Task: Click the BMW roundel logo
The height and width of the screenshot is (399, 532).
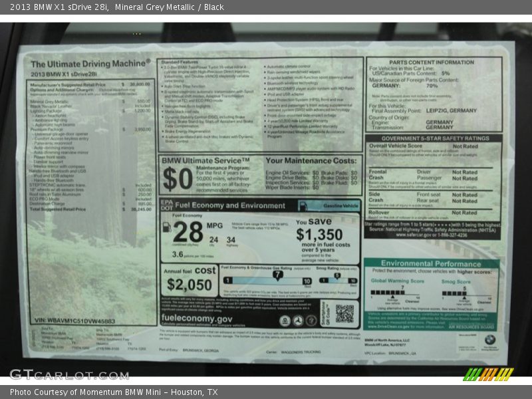Action: pos(489,339)
